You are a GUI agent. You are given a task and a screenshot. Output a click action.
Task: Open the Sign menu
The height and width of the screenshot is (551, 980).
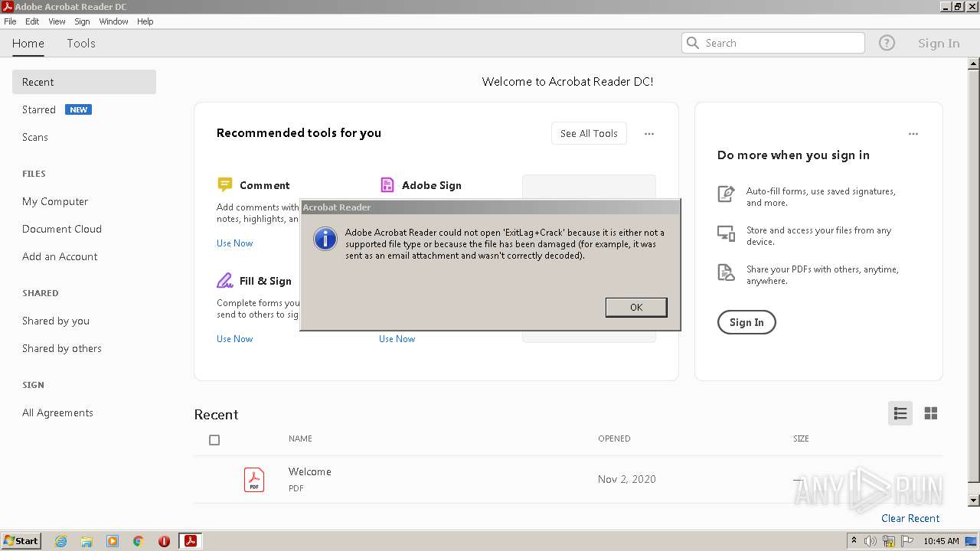click(x=82, y=21)
